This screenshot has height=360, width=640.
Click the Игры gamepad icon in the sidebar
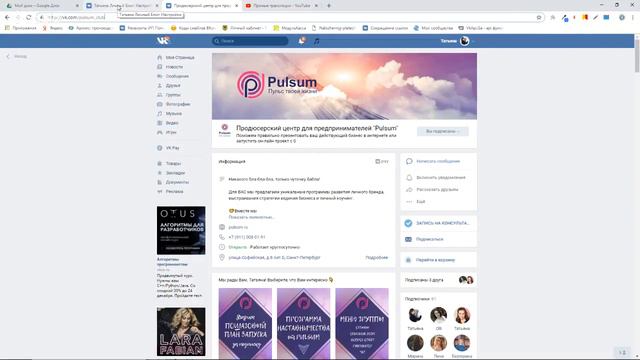160,133
